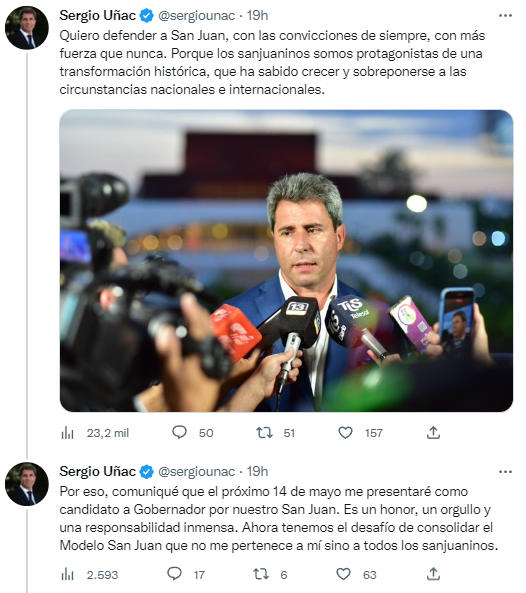Retweet the second tweet with 6 retweets

(261, 574)
